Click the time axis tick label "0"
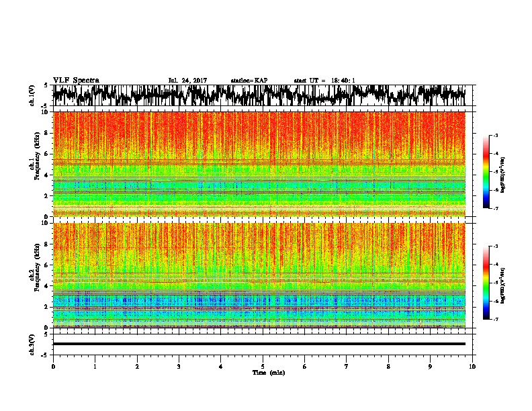532x411 pixels. point(53,367)
